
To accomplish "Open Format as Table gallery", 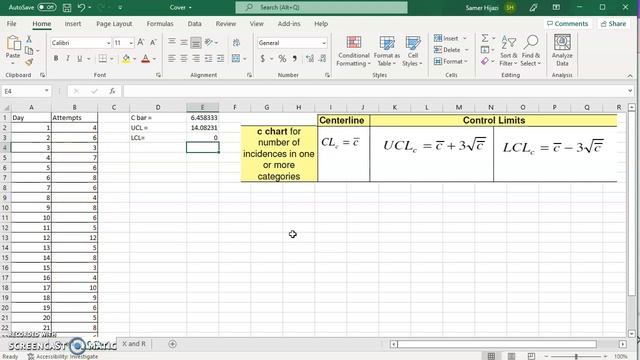I will 387,51.
